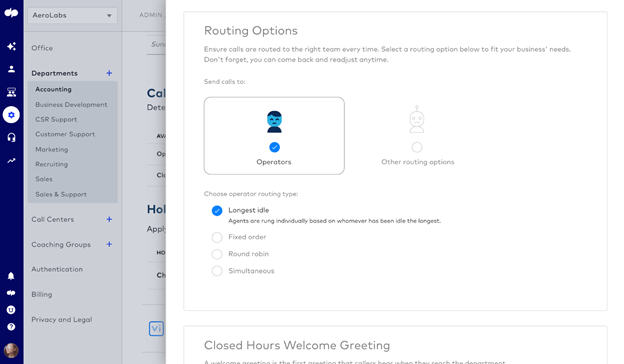Click the Routing Options heading
Image resolution: width=624 pixels, height=364 pixels.
251,31
